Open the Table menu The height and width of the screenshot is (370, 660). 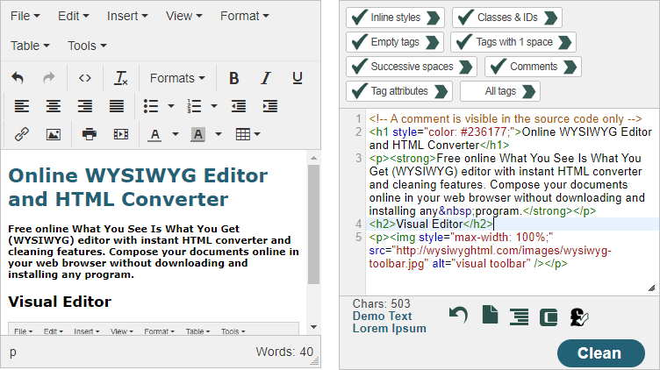tap(30, 45)
